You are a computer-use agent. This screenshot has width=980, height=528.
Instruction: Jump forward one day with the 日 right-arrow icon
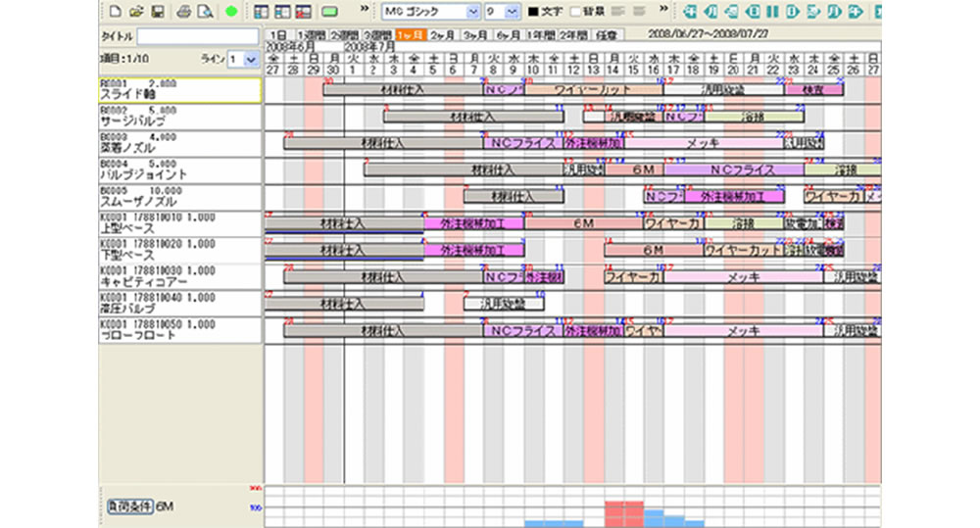(793, 11)
